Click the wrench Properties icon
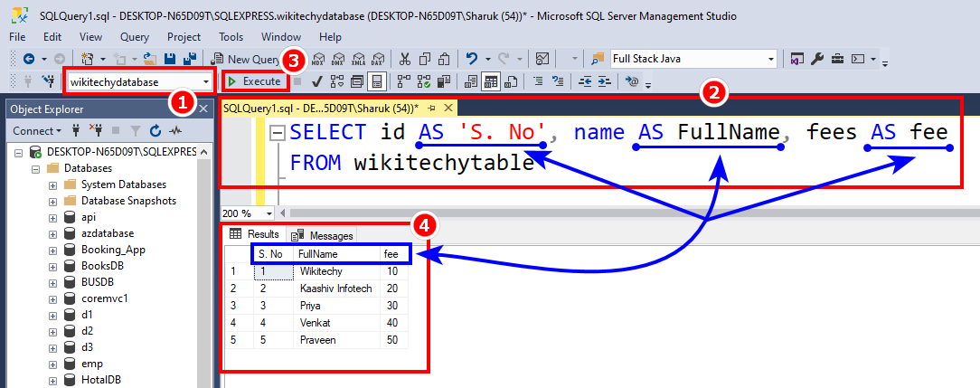The height and width of the screenshot is (388, 980). tap(817, 59)
